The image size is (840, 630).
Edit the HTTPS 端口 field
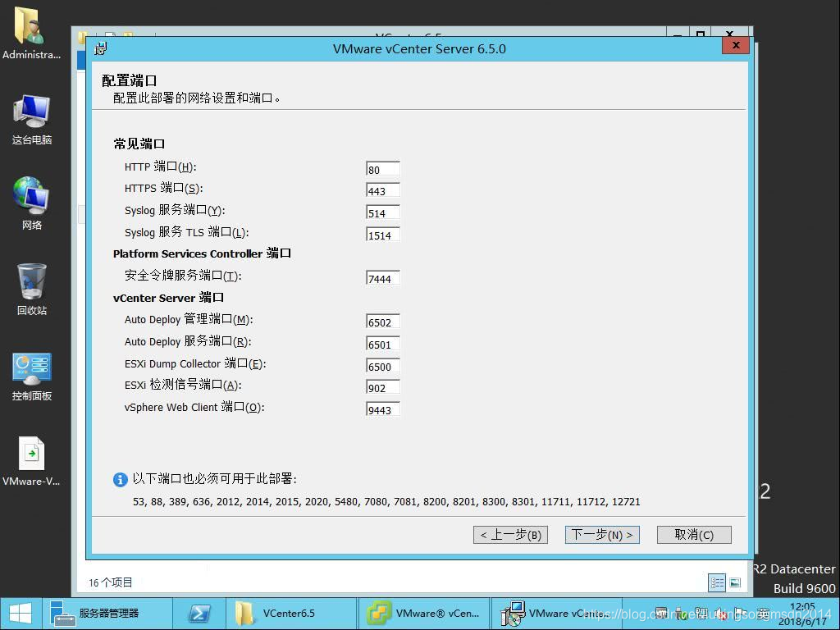383,190
